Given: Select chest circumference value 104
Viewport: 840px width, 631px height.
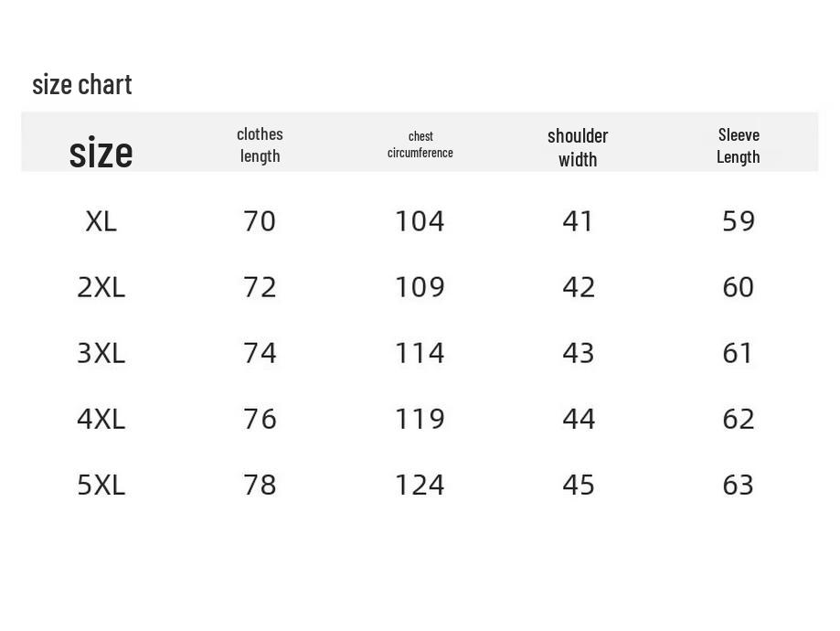Looking at the screenshot, I should [x=420, y=221].
